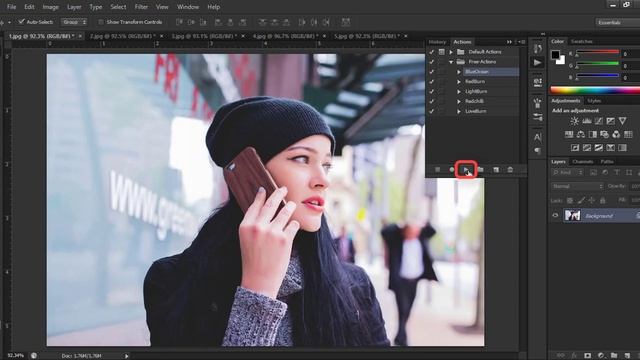Play the selected action
640x360 pixels.
[466, 169]
